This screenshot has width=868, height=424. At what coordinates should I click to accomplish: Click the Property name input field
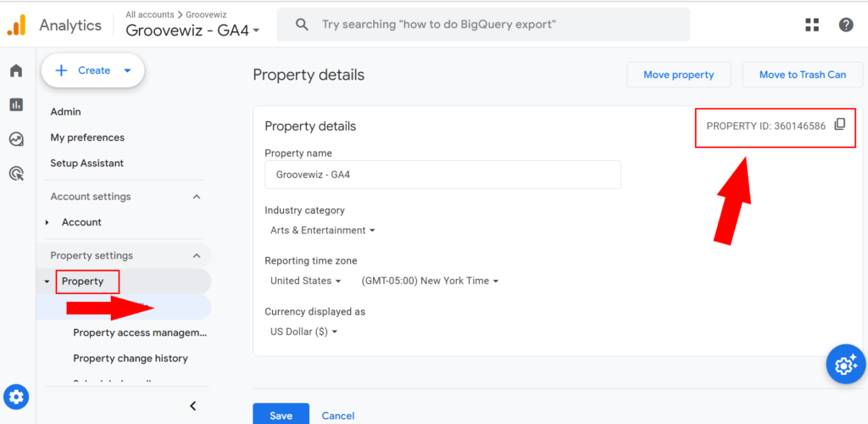pyautogui.click(x=442, y=175)
